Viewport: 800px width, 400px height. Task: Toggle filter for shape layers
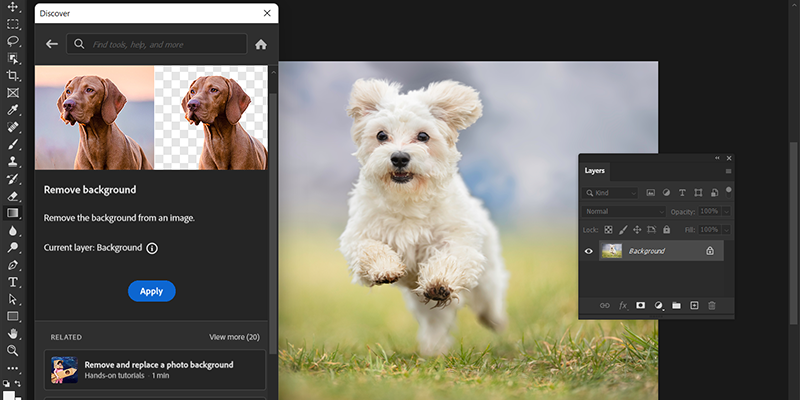698,193
